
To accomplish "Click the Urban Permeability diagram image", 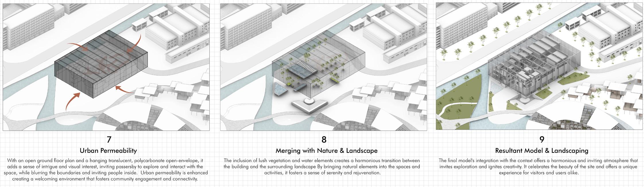I will (106, 67).
